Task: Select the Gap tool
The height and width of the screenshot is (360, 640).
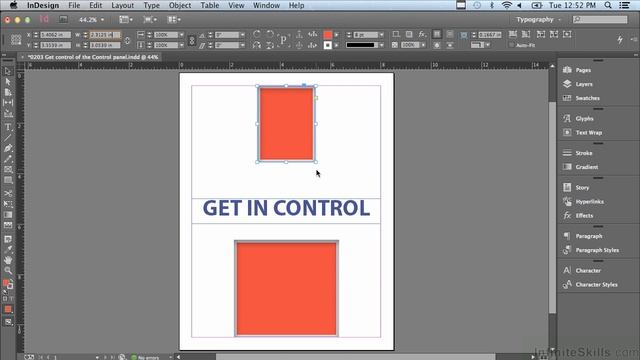Action: pyautogui.click(x=8, y=103)
